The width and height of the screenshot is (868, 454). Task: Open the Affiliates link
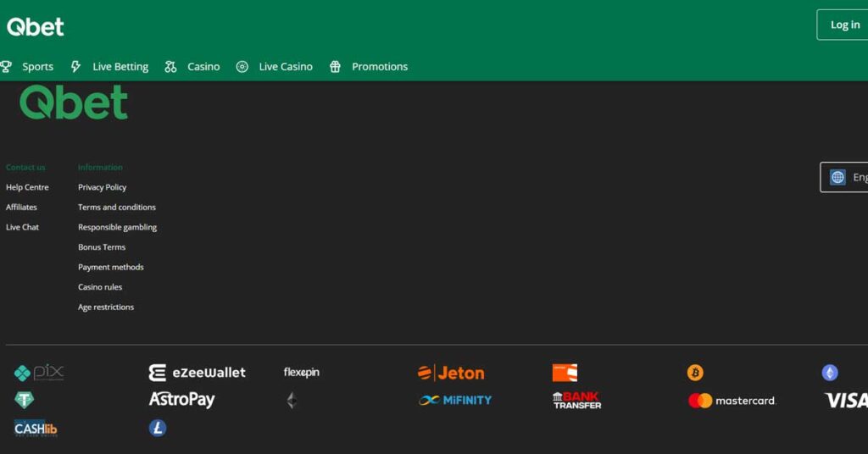tap(21, 208)
